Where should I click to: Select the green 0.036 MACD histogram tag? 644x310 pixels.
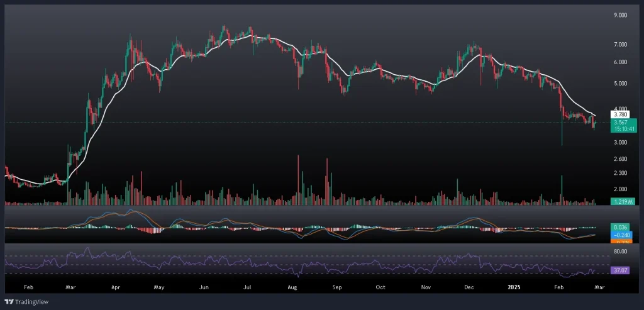619,226
